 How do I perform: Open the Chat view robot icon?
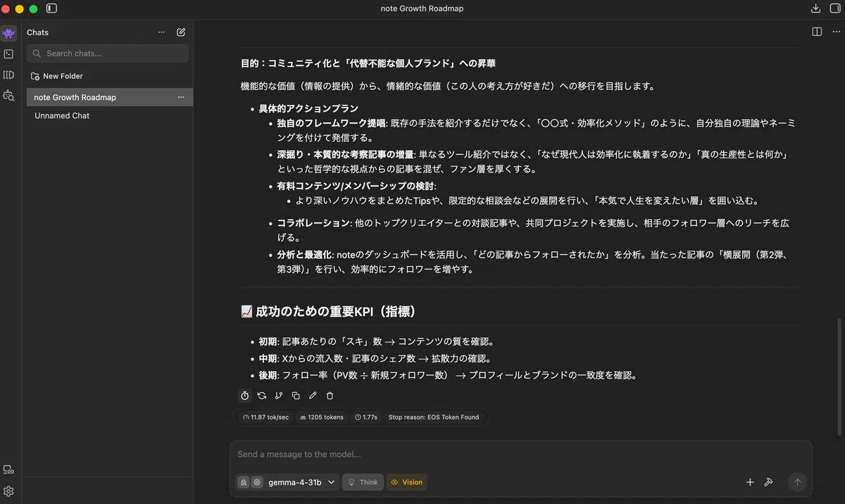click(x=8, y=33)
